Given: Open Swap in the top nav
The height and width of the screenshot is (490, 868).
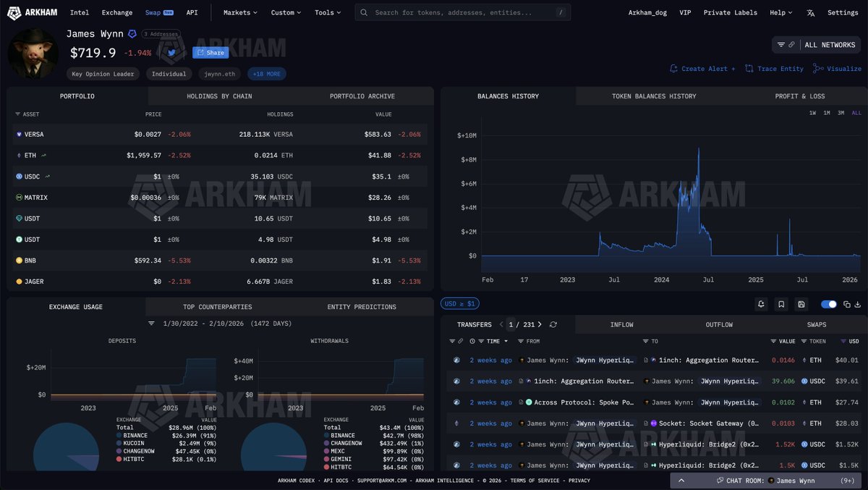Looking at the screenshot, I should 159,12.
